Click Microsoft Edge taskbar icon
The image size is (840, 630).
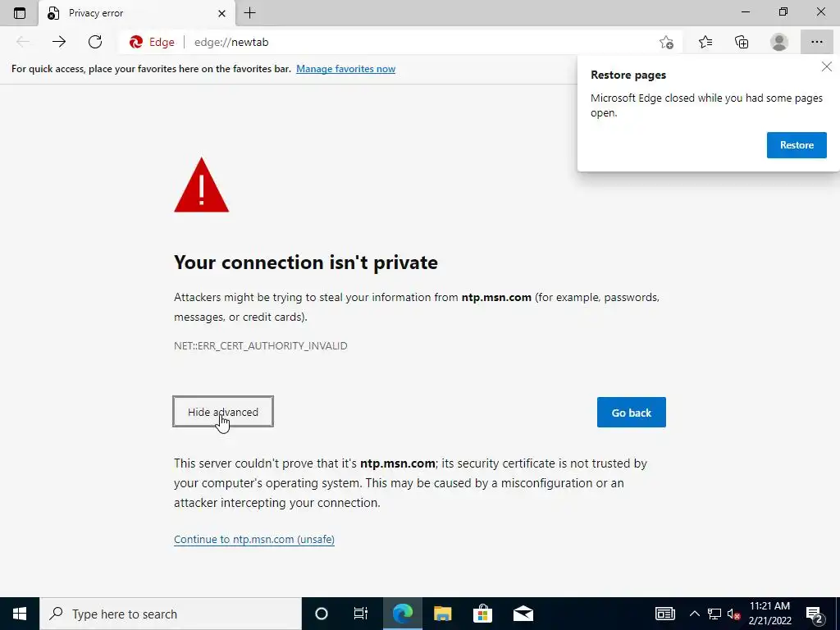[x=402, y=614]
